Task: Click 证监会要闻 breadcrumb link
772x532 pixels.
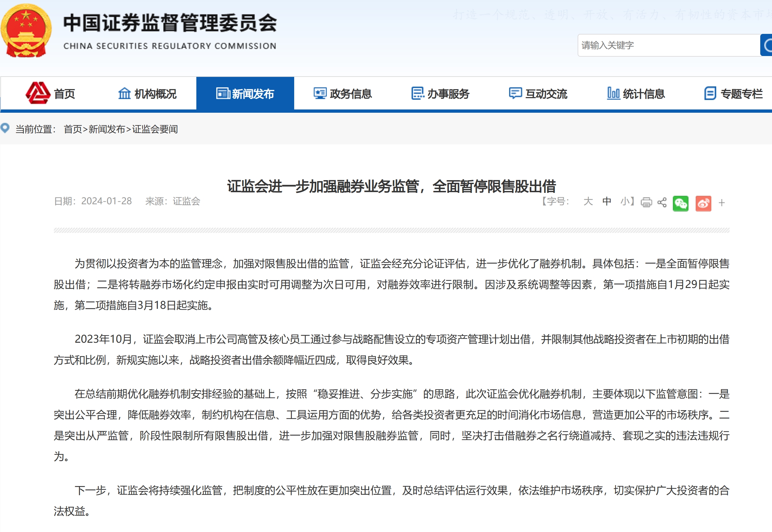Action: [x=155, y=129]
